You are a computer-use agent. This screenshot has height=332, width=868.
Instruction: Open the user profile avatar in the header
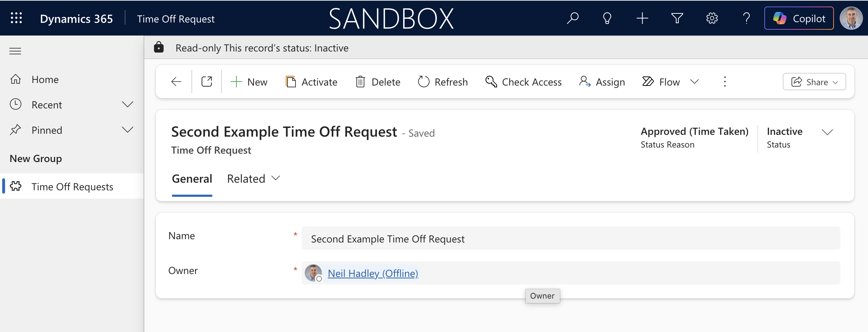point(851,18)
